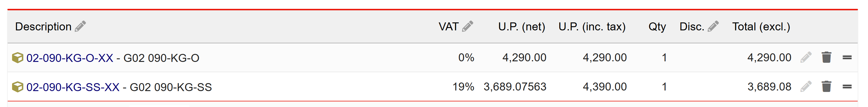Edit the 02-090-KG-O-XX line with pencil icon
The image size is (868, 107).
[806, 57]
